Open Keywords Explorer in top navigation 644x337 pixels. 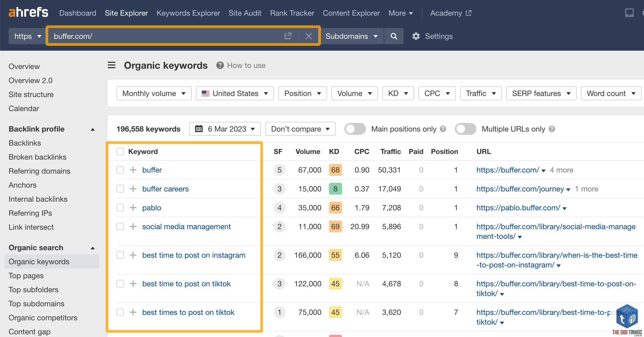click(x=188, y=13)
